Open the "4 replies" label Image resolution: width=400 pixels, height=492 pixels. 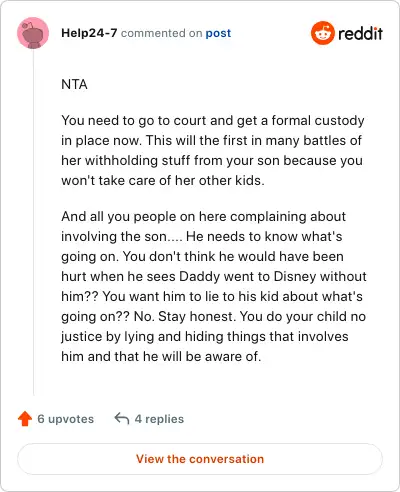click(159, 419)
